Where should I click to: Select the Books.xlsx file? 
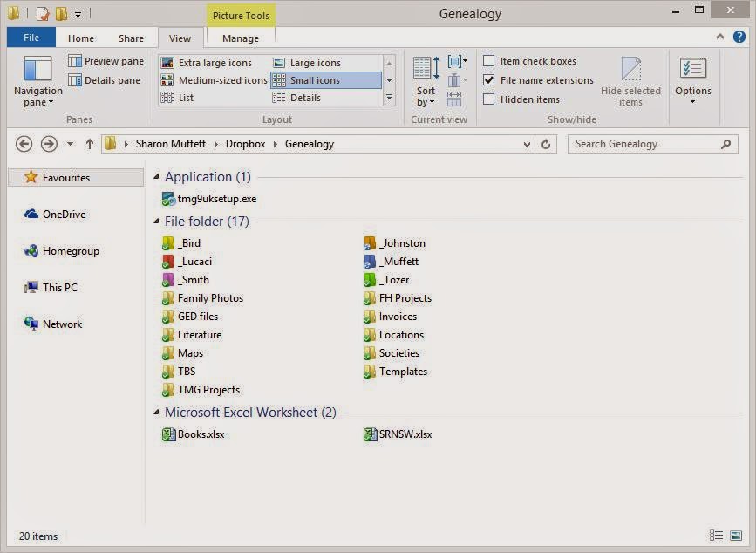pyautogui.click(x=193, y=434)
